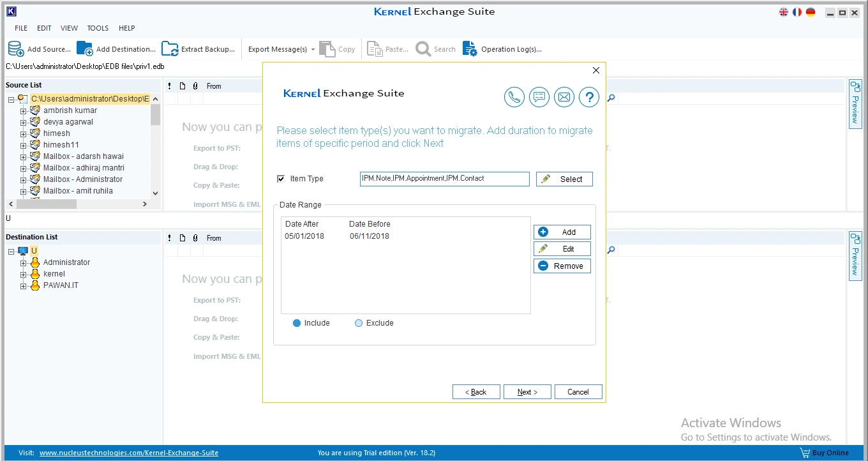Switch language using the UK flag
This screenshot has width=868, height=461.
[784, 12]
